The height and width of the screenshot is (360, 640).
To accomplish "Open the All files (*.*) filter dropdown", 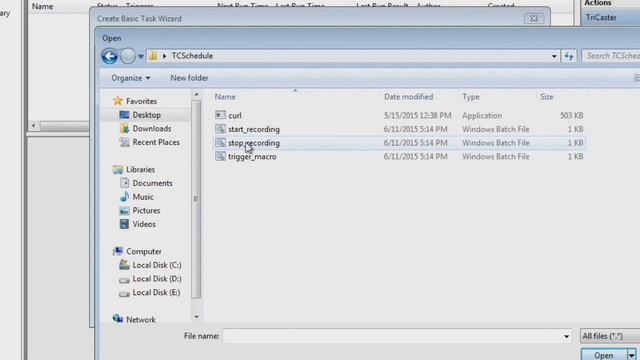I will pos(610,336).
